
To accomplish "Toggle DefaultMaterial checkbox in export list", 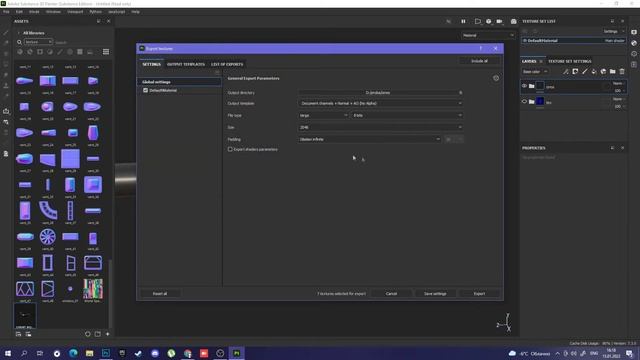I will pos(146,90).
